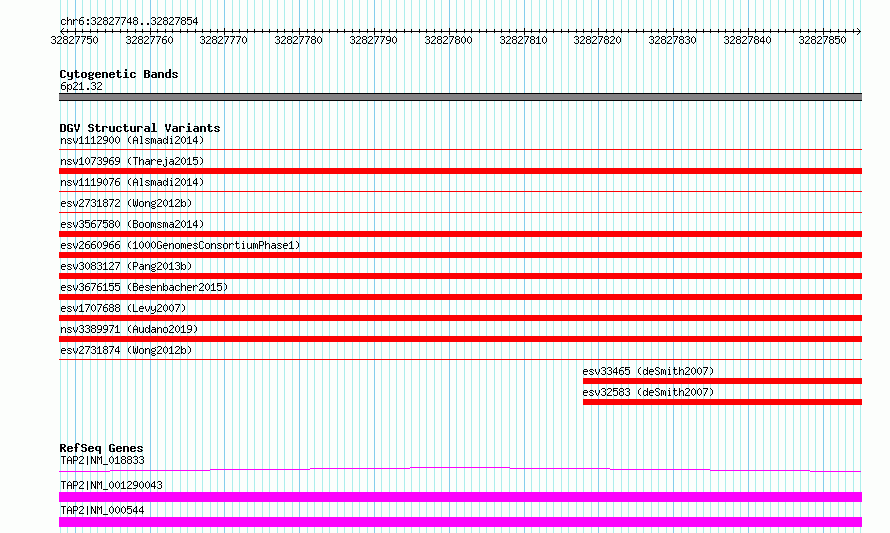Open variant esv2660966 (1000GenomesConsortiumPhase1)
The width and height of the screenshot is (890, 533).
pos(180,245)
